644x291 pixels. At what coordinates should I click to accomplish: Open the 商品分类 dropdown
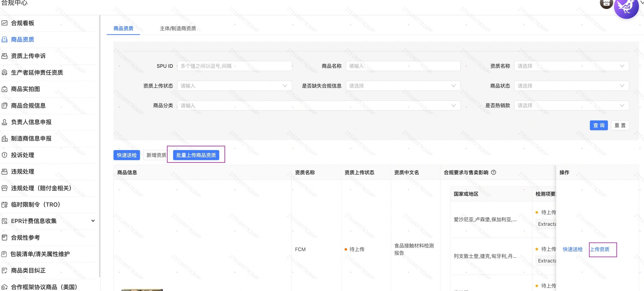(x=319, y=105)
